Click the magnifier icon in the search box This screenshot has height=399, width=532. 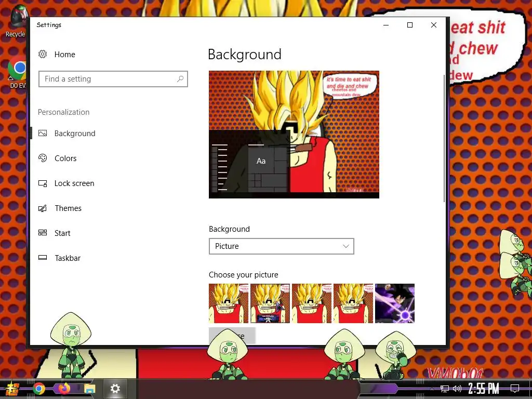point(180,79)
